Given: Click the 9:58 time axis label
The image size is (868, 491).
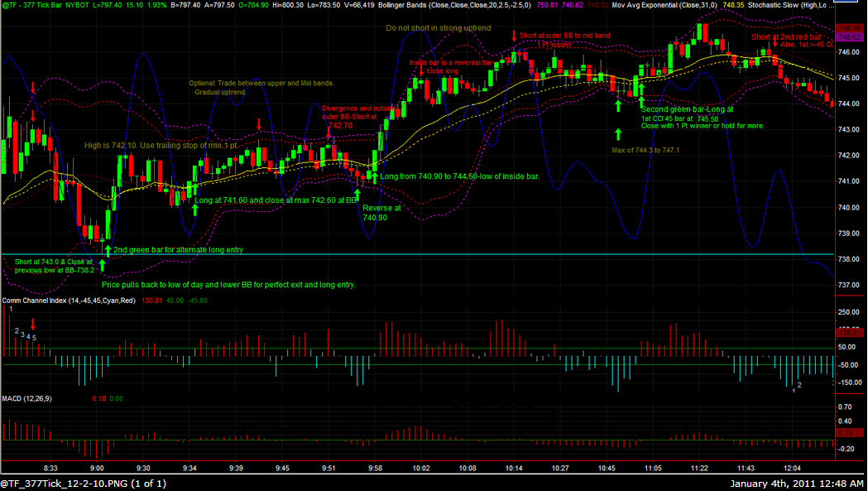Looking at the screenshot, I should [x=375, y=469].
